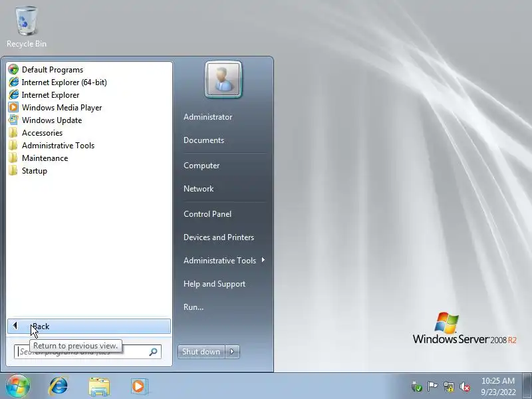Click the taskbar clock showing 10:25 AM
Viewport: 532px width, 399px height.
tap(497, 386)
